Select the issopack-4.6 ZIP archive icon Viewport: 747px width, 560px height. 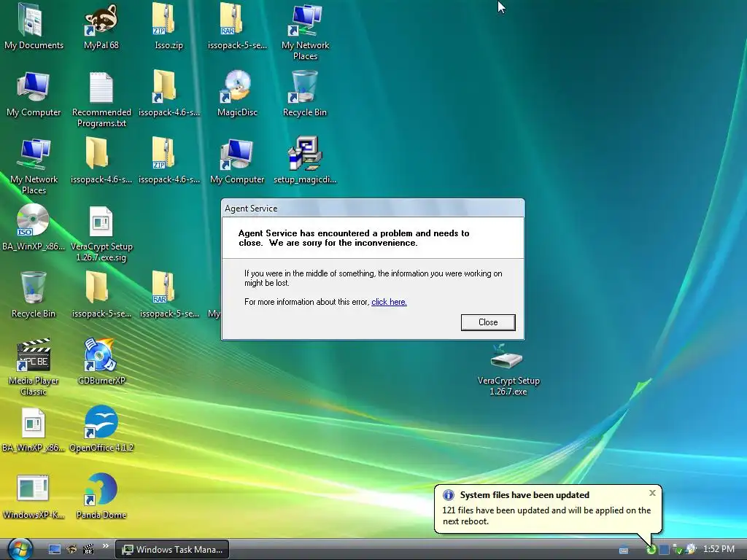pos(169,160)
